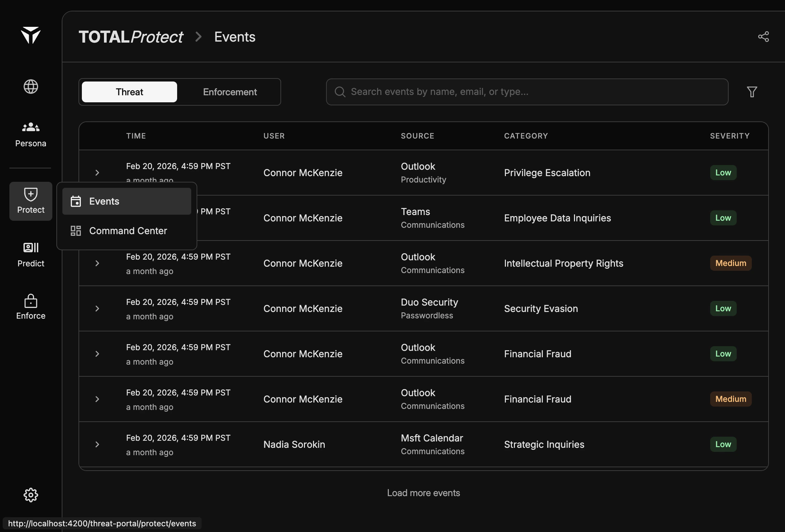The image size is (785, 532).
Task: Open the filter icon beside the search bar
Action: 751,92
